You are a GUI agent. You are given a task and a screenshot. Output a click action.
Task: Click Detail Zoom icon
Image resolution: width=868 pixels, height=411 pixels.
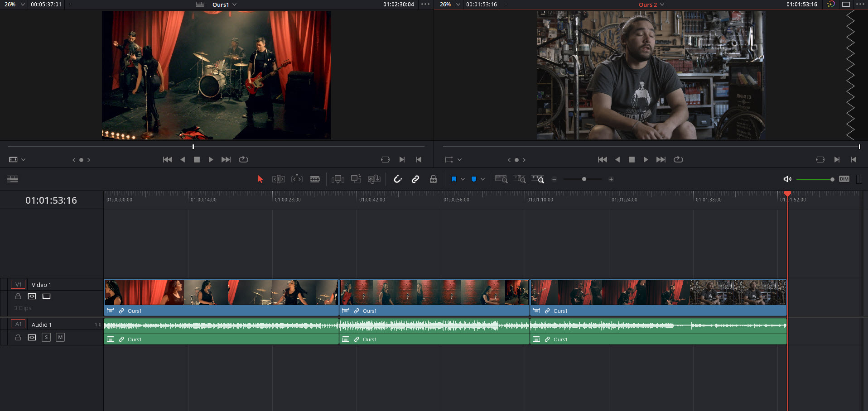pyautogui.click(x=520, y=179)
